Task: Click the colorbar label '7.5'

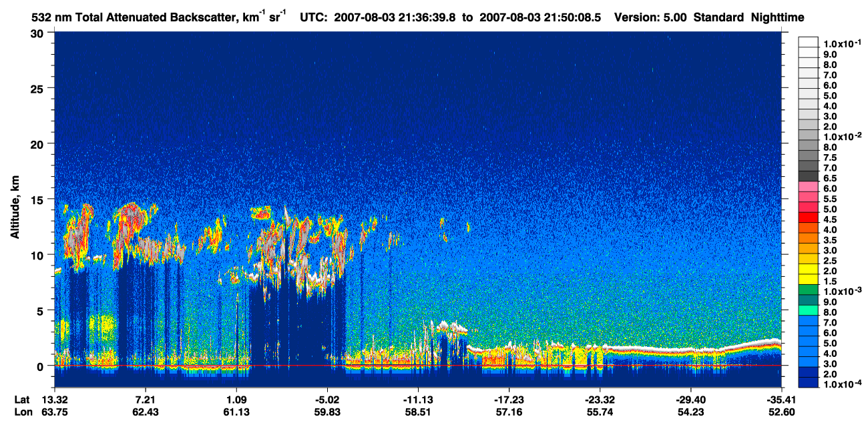Action: [x=830, y=157]
